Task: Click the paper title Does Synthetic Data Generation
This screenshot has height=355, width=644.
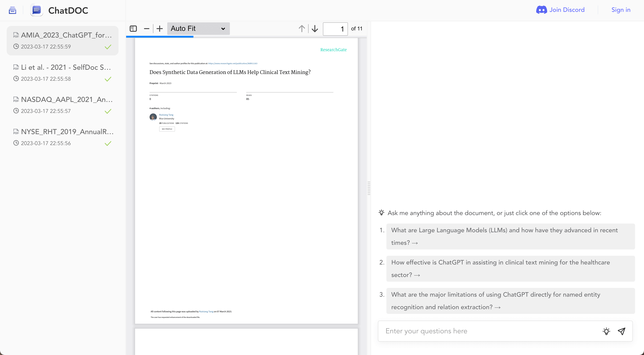Action: pyautogui.click(x=230, y=72)
